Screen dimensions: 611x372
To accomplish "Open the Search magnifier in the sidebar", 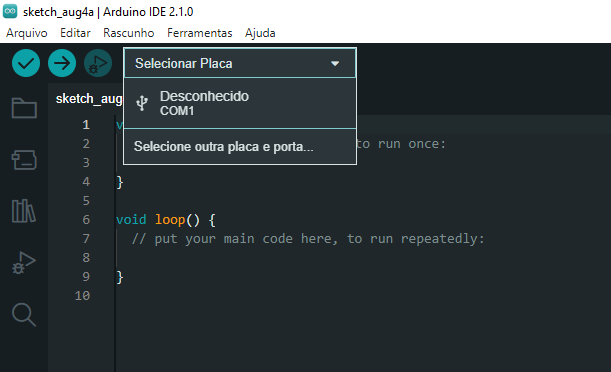I will 24,314.
